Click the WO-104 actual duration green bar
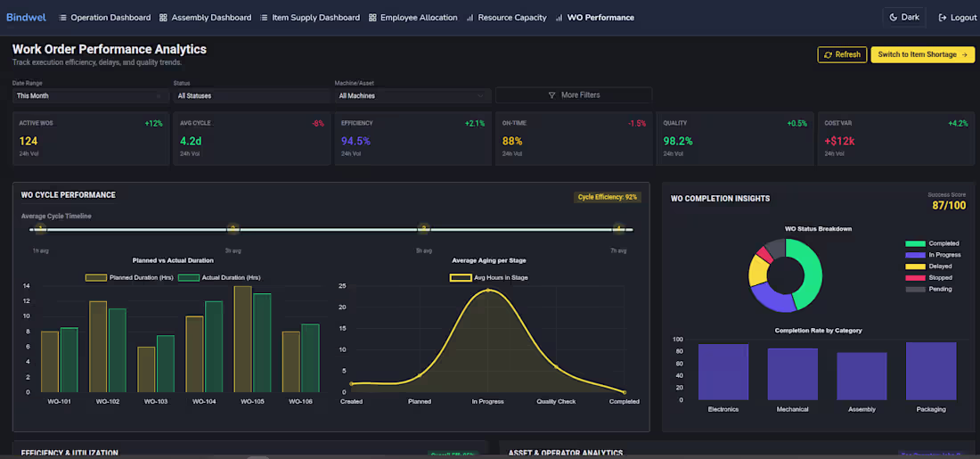 click(214, 347)
